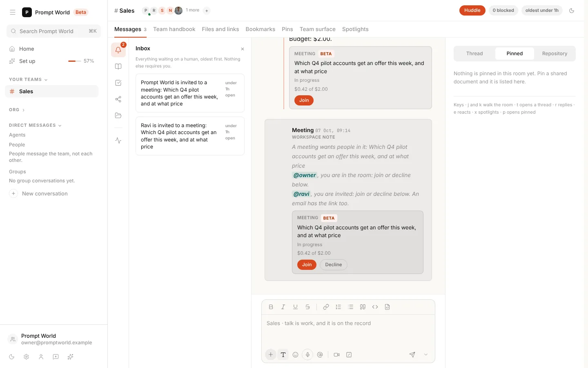The height and width of the screenshot is (368, 588).
Task: Select the Thread tab in the right panel
Action: [474, 54]
